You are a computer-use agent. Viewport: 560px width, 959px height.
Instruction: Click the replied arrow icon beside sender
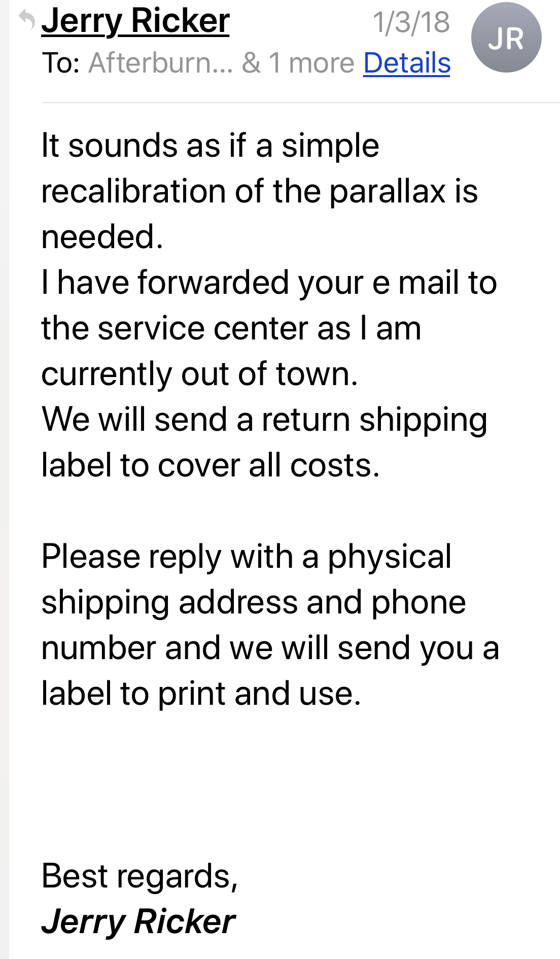click(x=27, y=20)
